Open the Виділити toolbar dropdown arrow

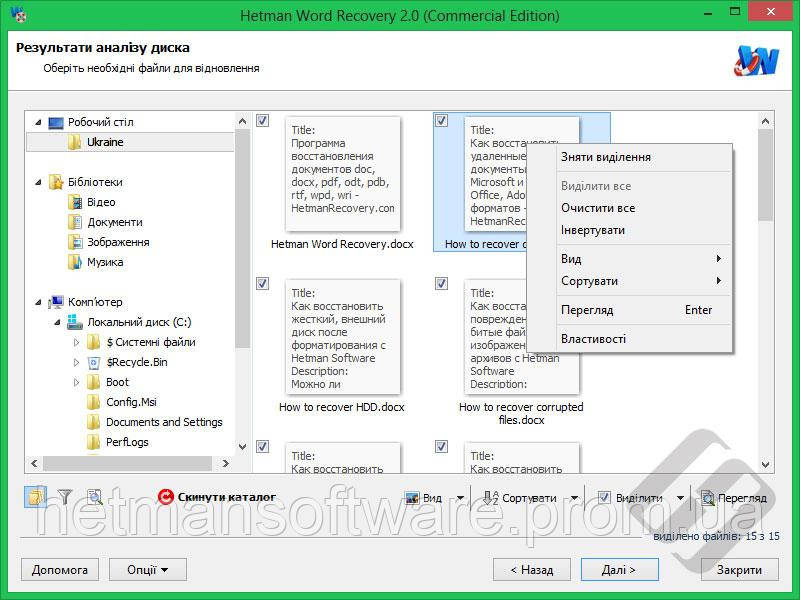coord(680,498)
